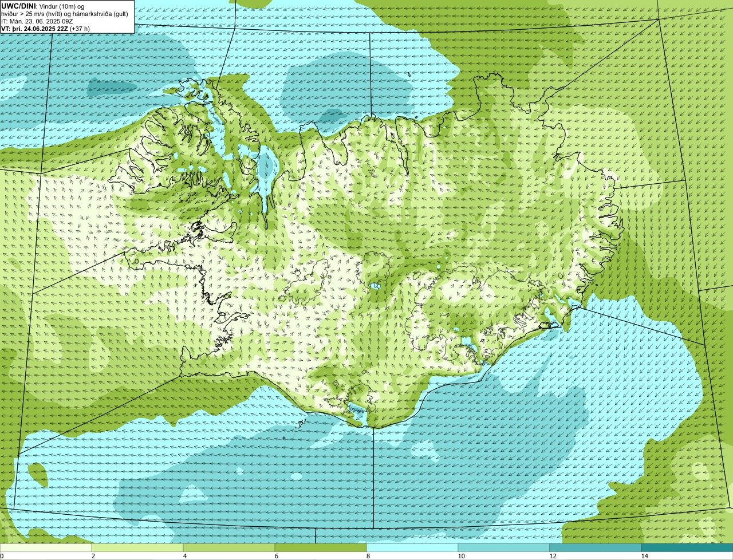Click the 12–14 m/s teal legend swatch

pos(596,547)
